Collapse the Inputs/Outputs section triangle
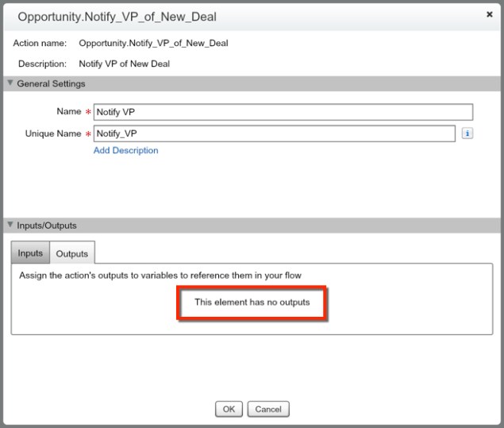This screenshot has height=428, width=504. pos(10,225)
